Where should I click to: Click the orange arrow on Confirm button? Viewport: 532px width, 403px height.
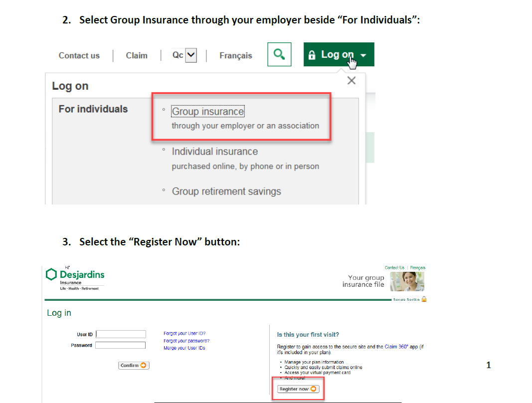(x=144, y=365)
